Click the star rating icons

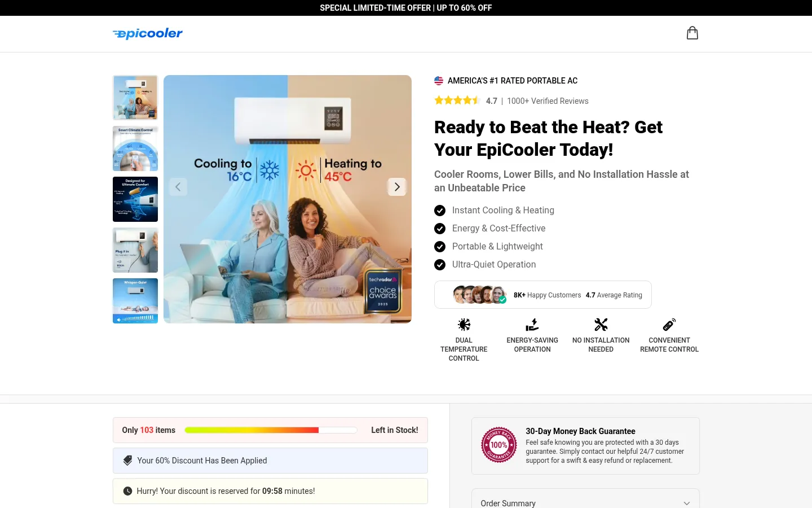point(457,100)
